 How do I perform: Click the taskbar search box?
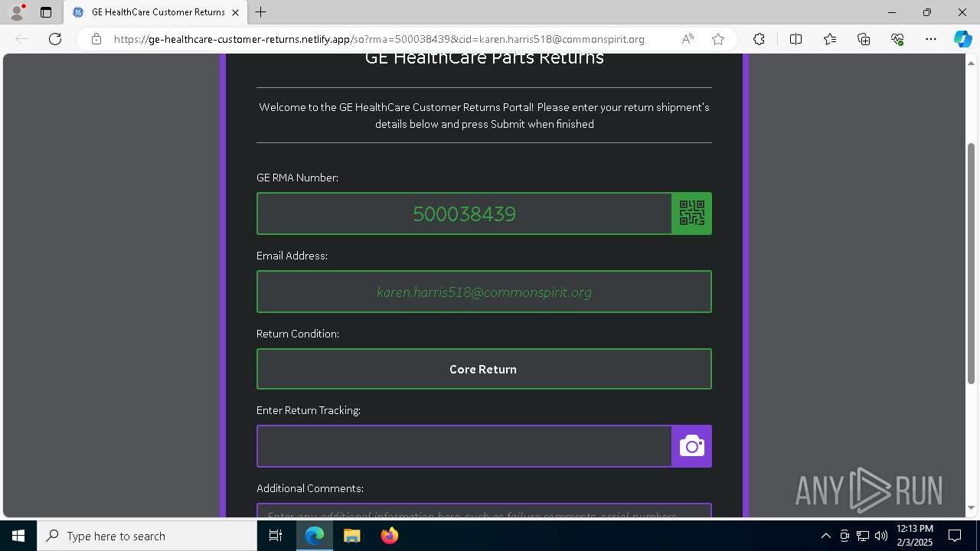[x=147, y=536]
